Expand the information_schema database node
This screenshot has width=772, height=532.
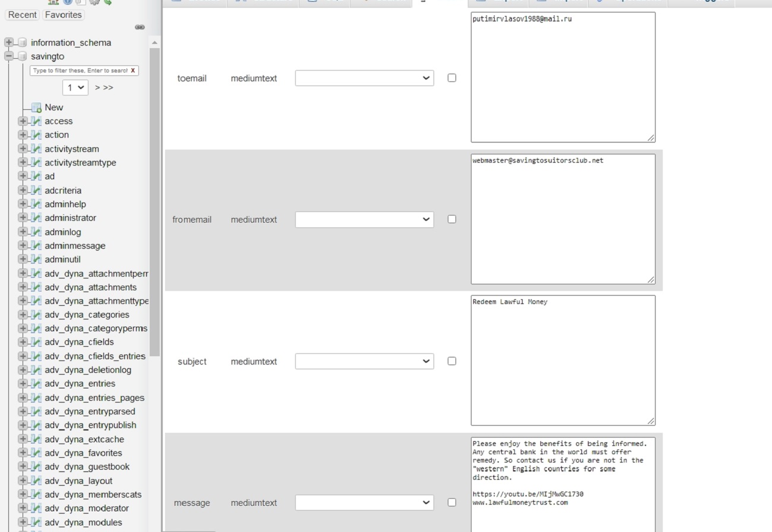coord(9,43)
